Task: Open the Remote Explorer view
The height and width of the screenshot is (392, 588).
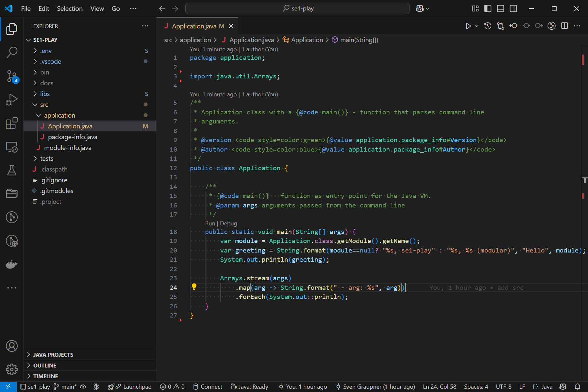Action: click(12, 147)
